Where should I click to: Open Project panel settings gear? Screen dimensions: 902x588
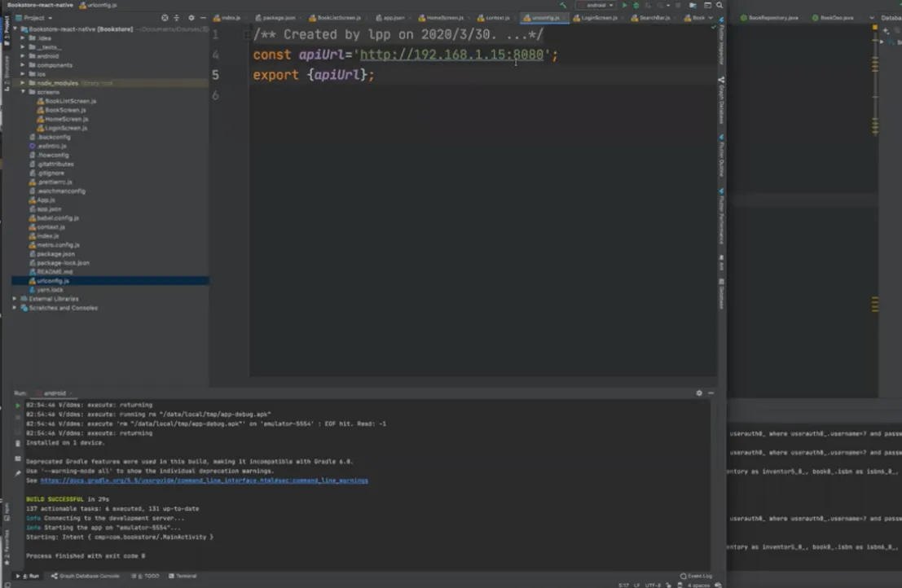[x=191, y=18]
